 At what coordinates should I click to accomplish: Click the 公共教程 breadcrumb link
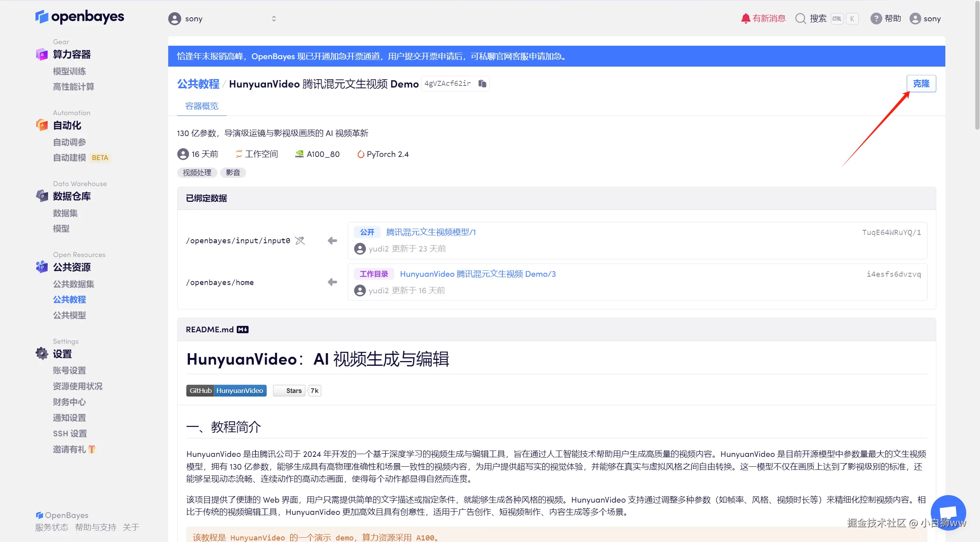[x=198, y=84]
